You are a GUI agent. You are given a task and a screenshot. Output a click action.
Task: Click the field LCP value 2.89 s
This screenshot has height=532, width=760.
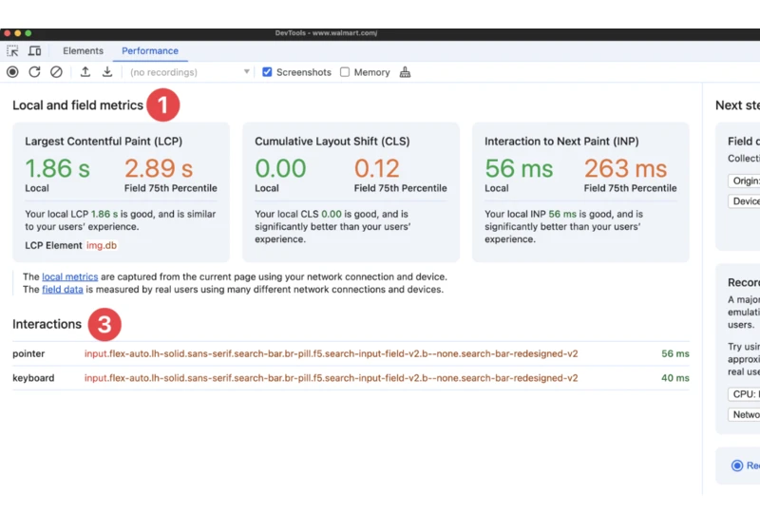coord(159,168)
